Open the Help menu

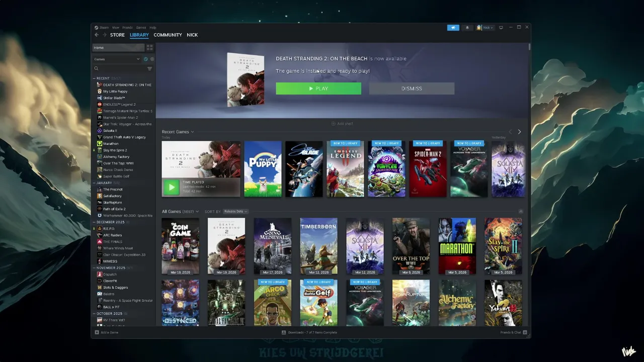(x=153, y=28)
